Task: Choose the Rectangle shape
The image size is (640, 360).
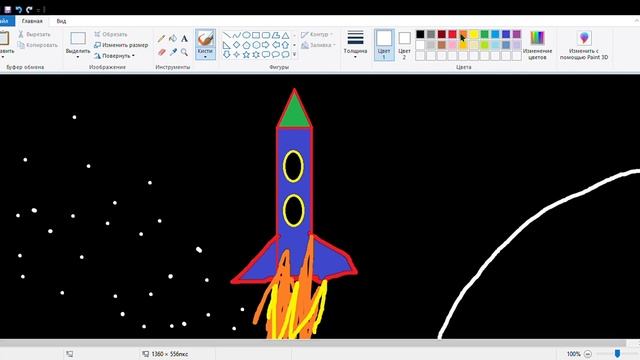Action: (256, 36)
